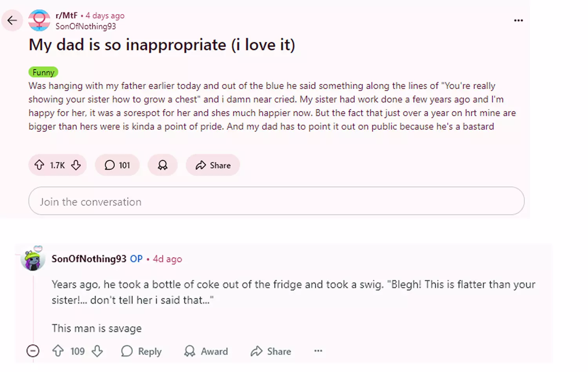Share the comment
Screen dimensions: 588x372
[271, 351]
